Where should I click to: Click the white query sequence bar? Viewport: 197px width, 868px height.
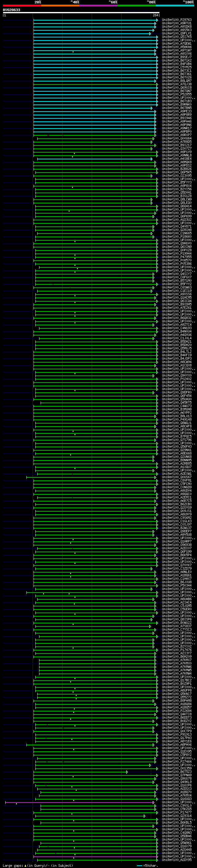pyautogui.click(x=81, y=13)
